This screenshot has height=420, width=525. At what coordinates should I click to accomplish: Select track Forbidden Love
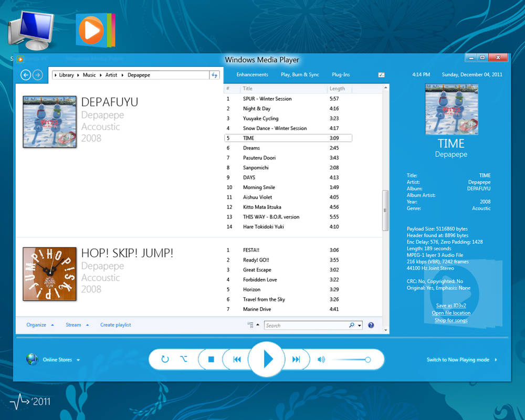pos(288,279)
